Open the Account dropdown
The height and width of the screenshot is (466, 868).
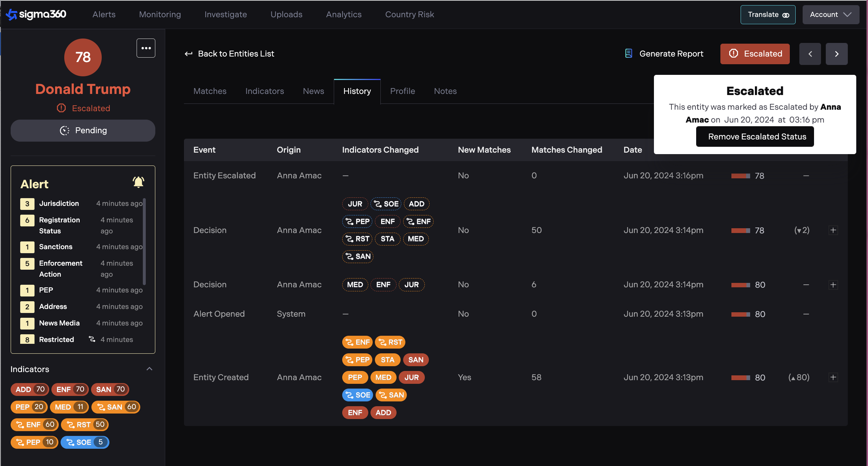tap(830, 15)
